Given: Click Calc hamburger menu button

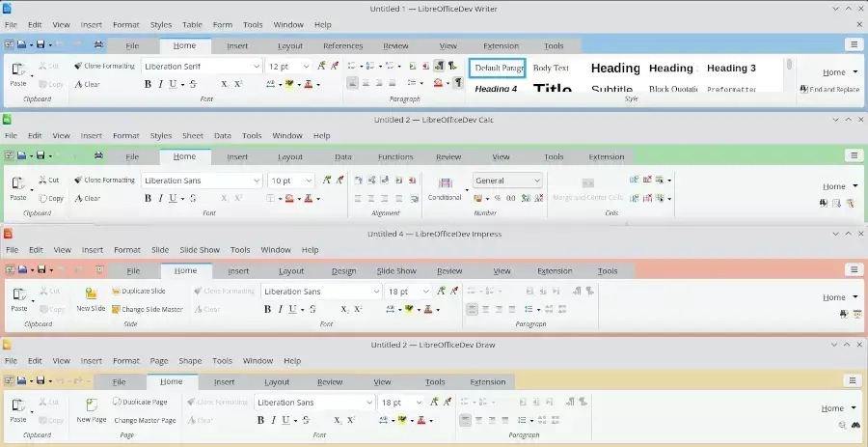Looking at the screenshot, I should tap(854, 155).
